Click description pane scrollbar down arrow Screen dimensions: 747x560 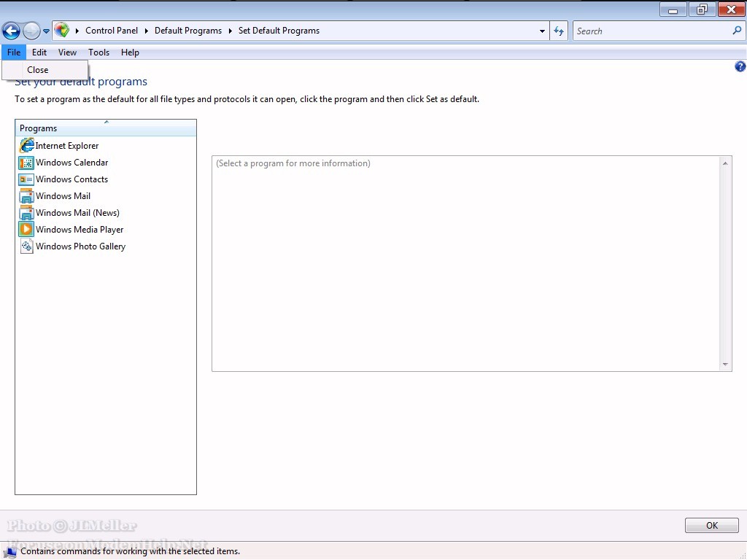click(725, 365)
